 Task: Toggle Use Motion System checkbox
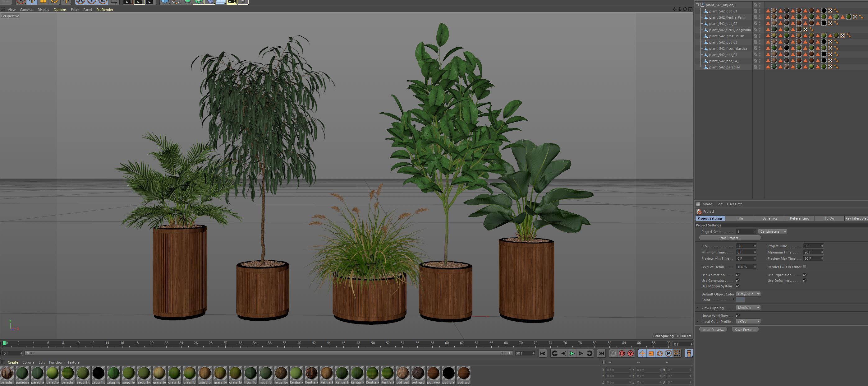737,286
